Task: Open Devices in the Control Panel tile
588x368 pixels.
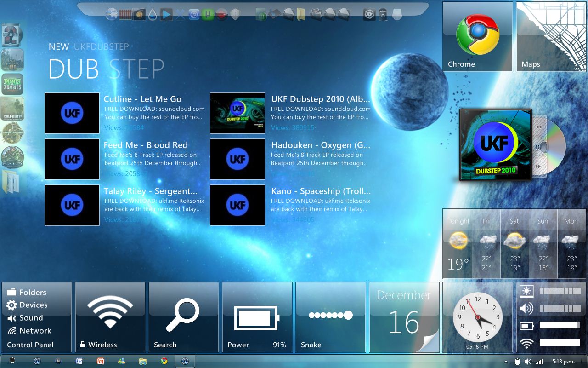Action: click(27, 305)
